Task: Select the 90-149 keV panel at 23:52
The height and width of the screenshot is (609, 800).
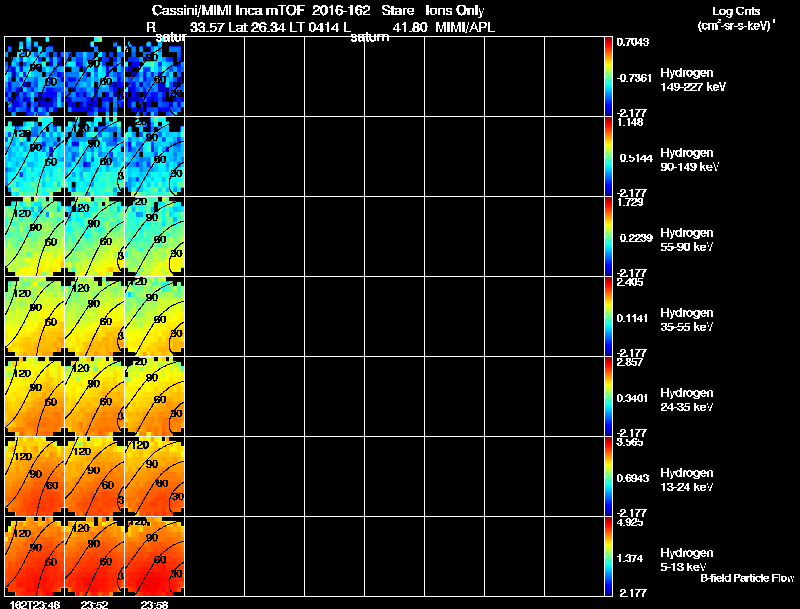Action: pyautogui.click(x=94, y=157)
